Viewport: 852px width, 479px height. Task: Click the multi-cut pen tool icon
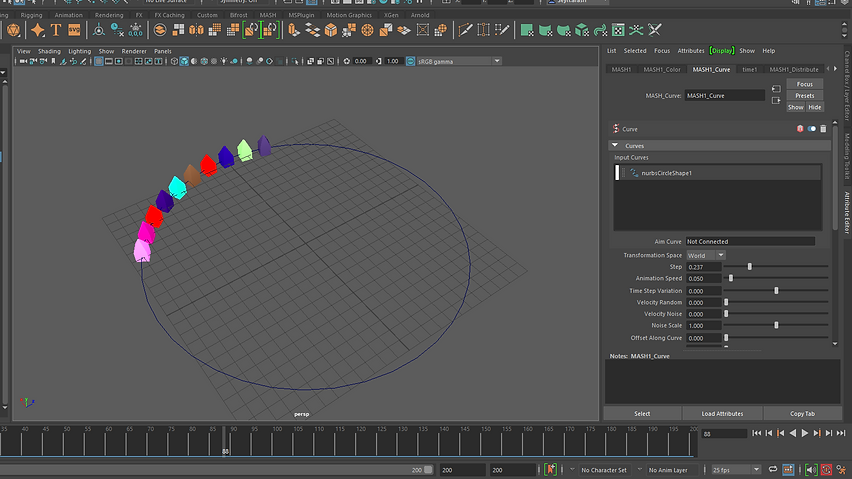click(x=465, y=30)
